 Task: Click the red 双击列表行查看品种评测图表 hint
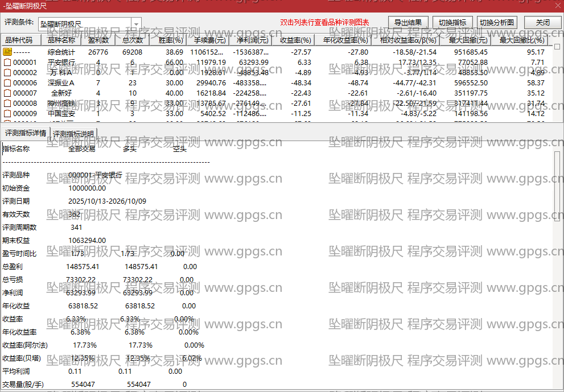coord(325,23)
